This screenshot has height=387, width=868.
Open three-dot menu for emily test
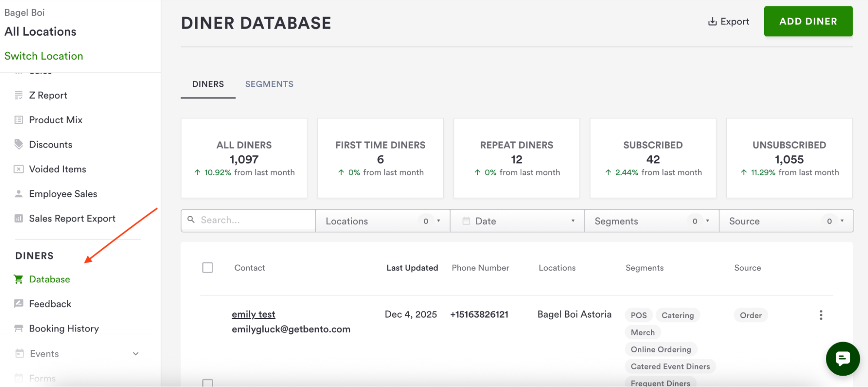[x=821, y=315]
